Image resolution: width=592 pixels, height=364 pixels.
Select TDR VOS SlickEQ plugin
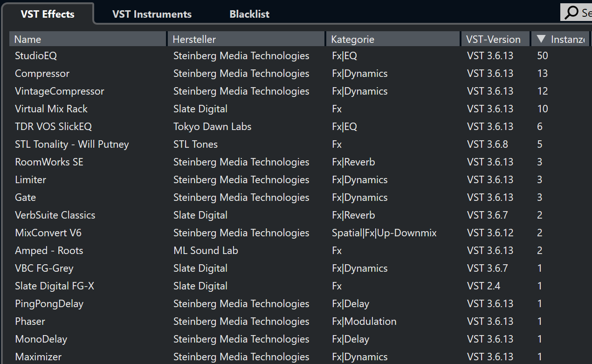pos(53,127)
